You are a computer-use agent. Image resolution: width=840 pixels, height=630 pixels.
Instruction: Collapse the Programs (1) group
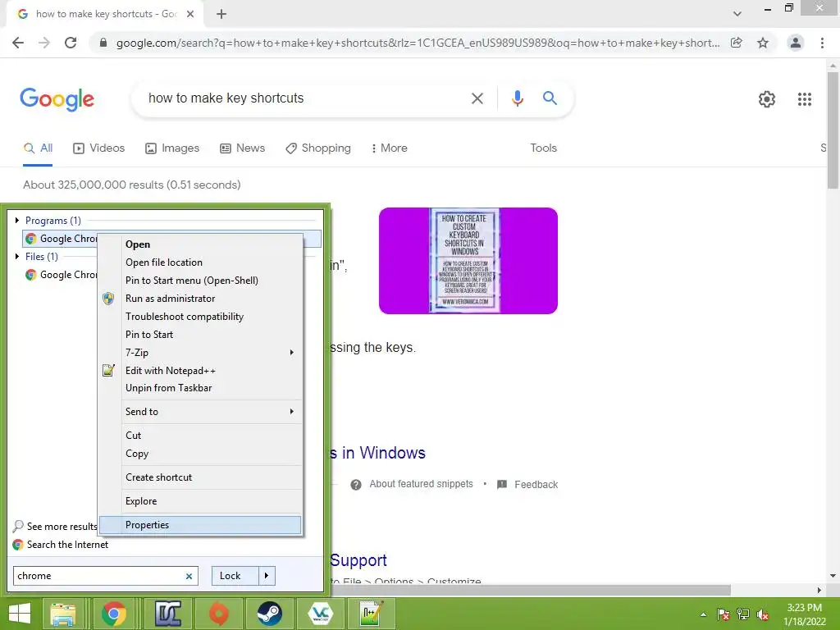17,220
